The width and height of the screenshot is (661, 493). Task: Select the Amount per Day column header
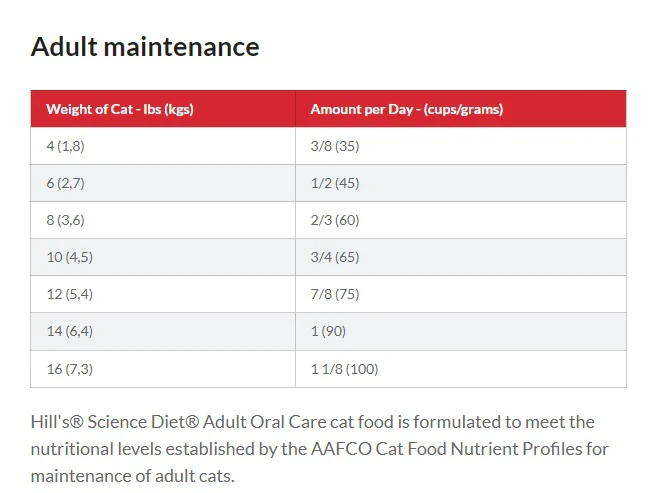point(461,109)
